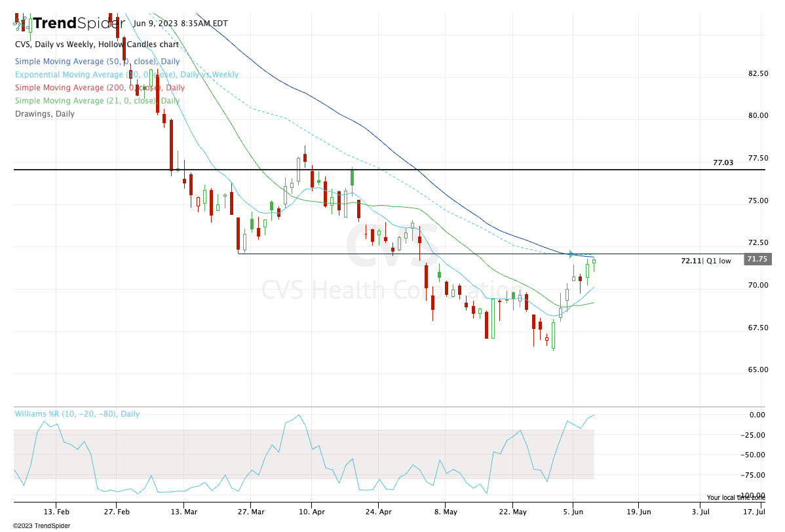This screenshot has width=785, height=532.
Task: Click the 3. Jul date label
Action: 701,512
